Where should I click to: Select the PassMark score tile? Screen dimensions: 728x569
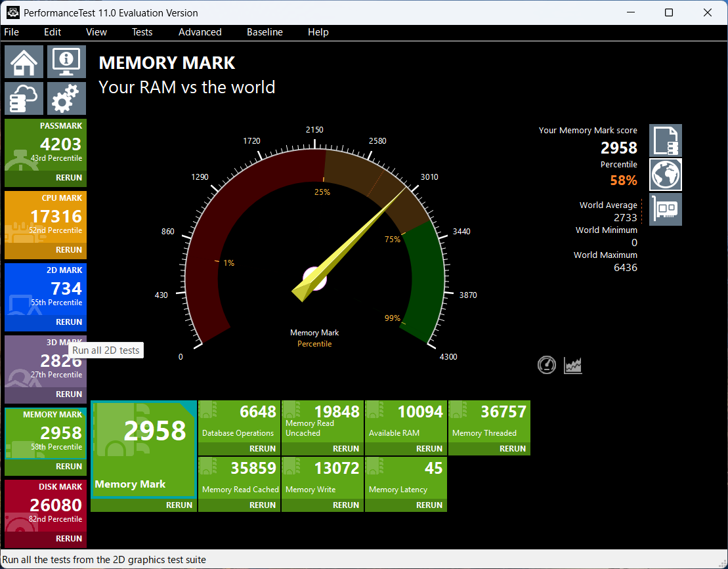click(45, 146)
